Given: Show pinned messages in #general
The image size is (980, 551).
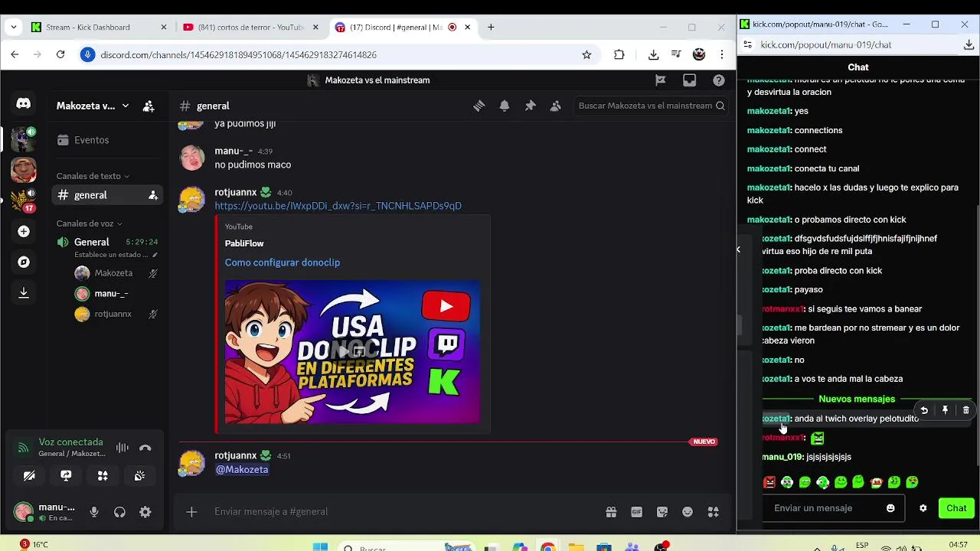Looking at the screenshot, I should (x=530, y=106).
